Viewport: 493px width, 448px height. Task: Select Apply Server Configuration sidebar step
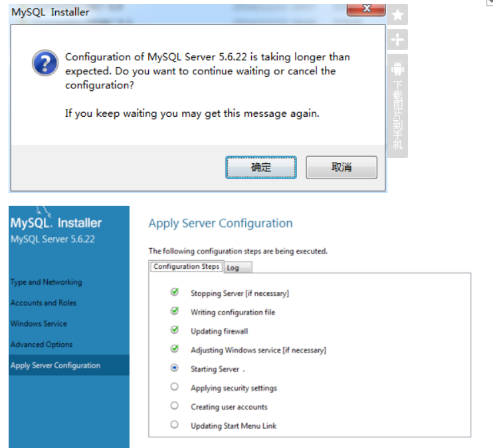[69, 366]
